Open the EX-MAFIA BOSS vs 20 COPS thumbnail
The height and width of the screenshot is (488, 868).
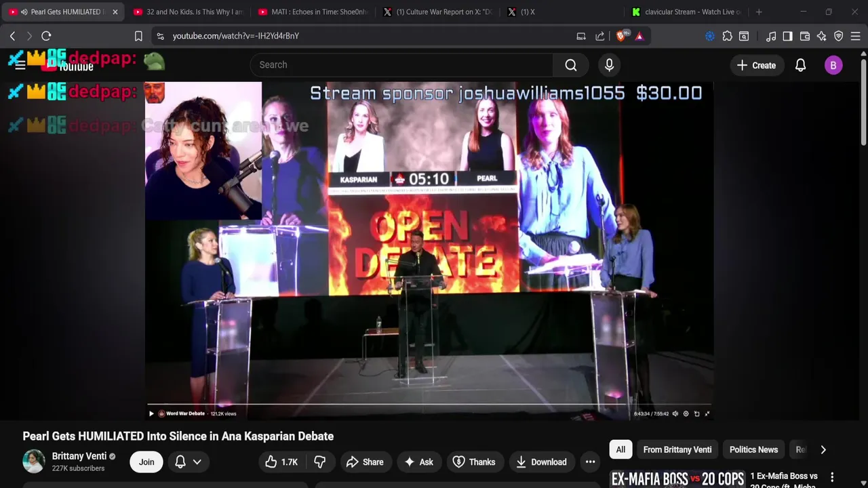tap(677, 479)
